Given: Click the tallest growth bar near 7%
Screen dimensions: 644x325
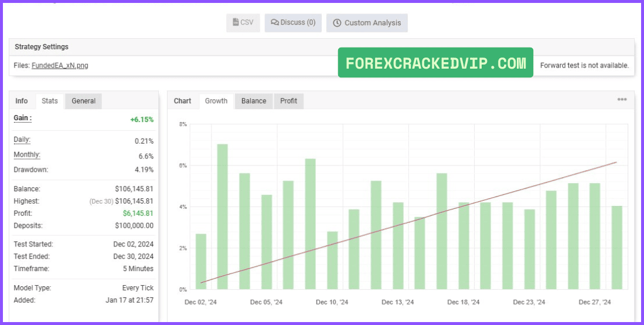Looking at the screenshot, I should coord(222,217).
